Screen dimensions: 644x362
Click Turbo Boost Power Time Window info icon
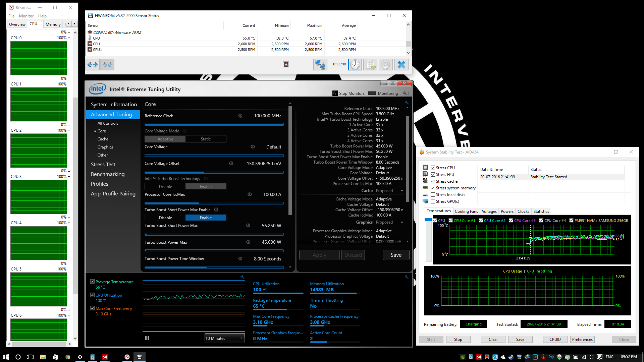240,259
